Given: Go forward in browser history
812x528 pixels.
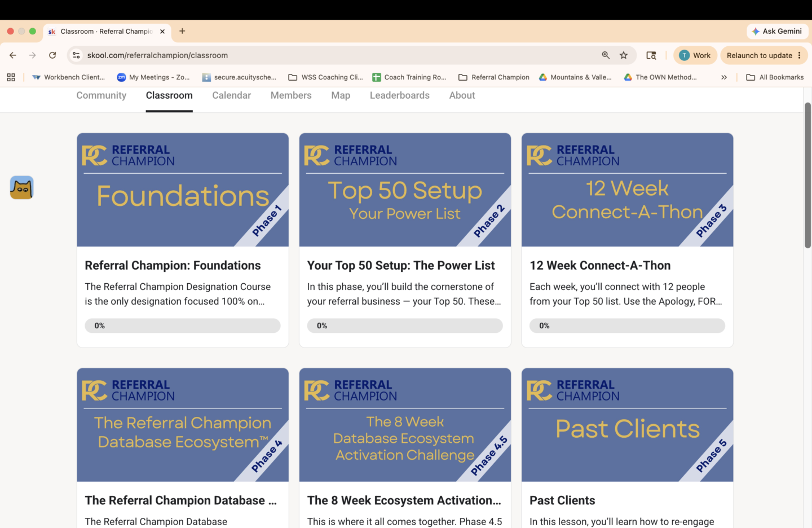Looking at the screenshot, I should [33, 55].
